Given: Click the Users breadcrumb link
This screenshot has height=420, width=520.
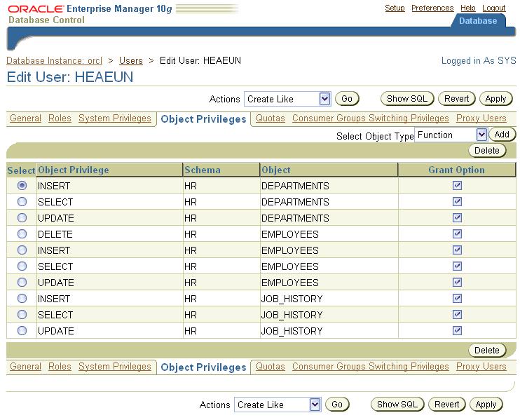Looking at the screenshot, I should click(130, 61).
